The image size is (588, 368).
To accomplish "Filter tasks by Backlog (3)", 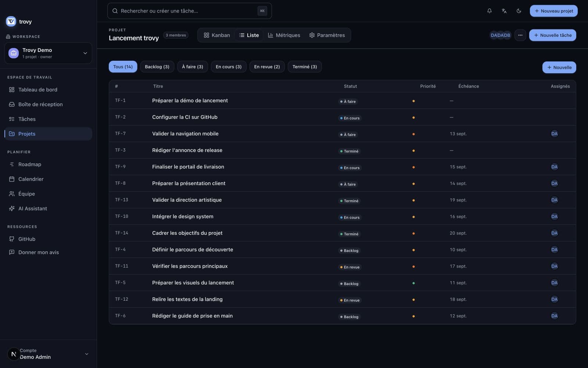I will pos(157,67).
